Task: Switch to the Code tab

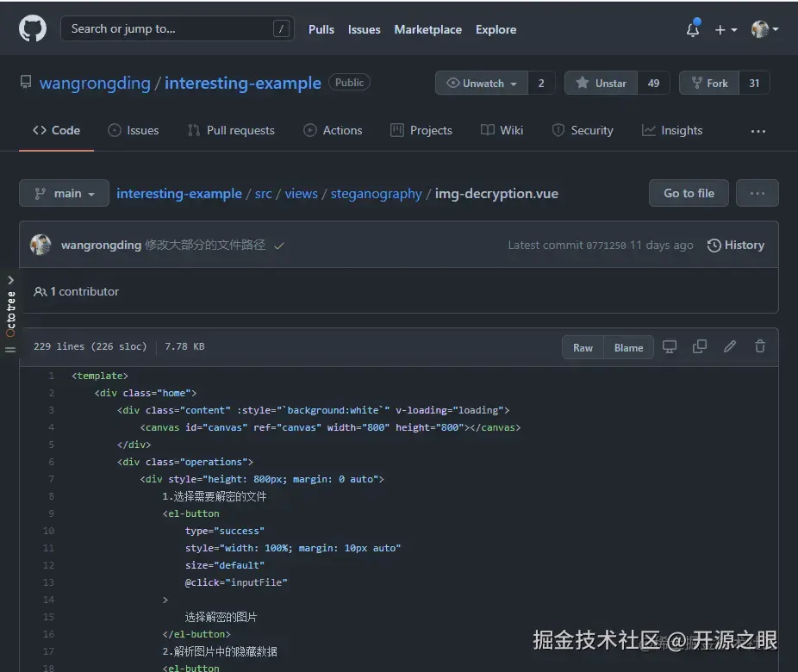Action: tap(57, 130)
